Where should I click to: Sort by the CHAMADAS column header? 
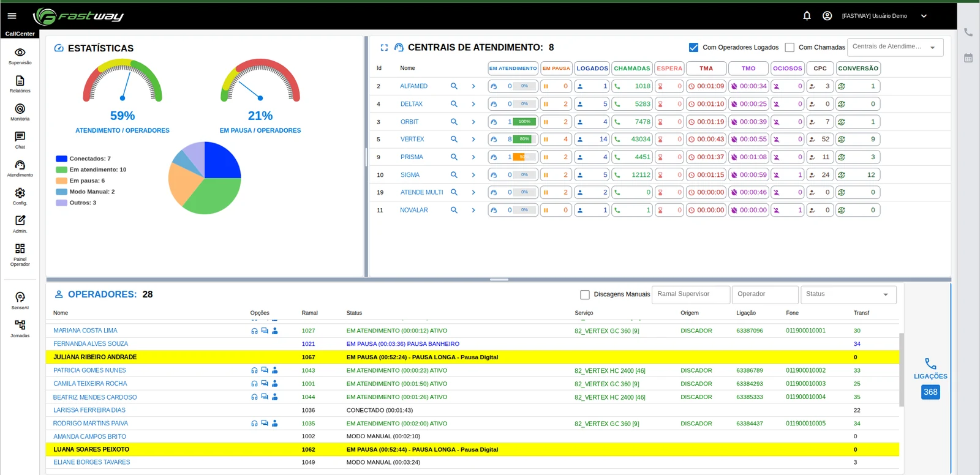click(632, 69)
